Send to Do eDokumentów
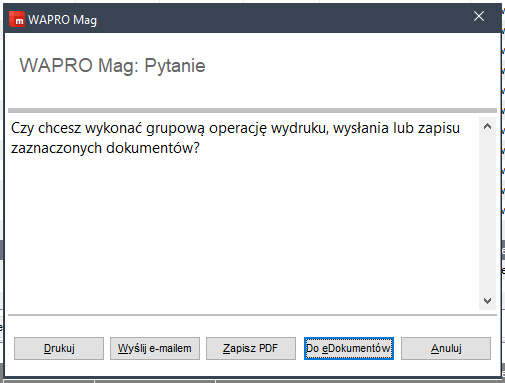The height and width of the screenshot is (383, 505). point(349,348)
